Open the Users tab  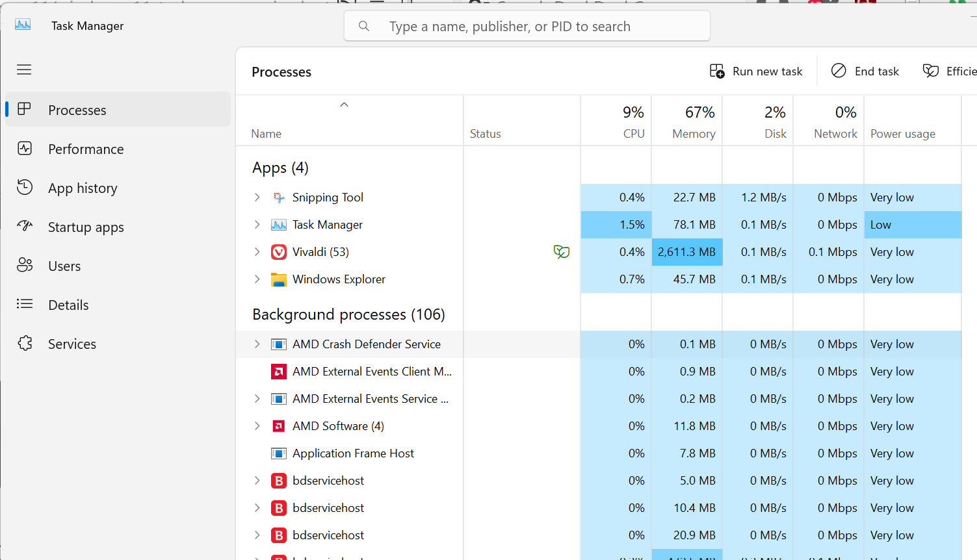point(118,266)
